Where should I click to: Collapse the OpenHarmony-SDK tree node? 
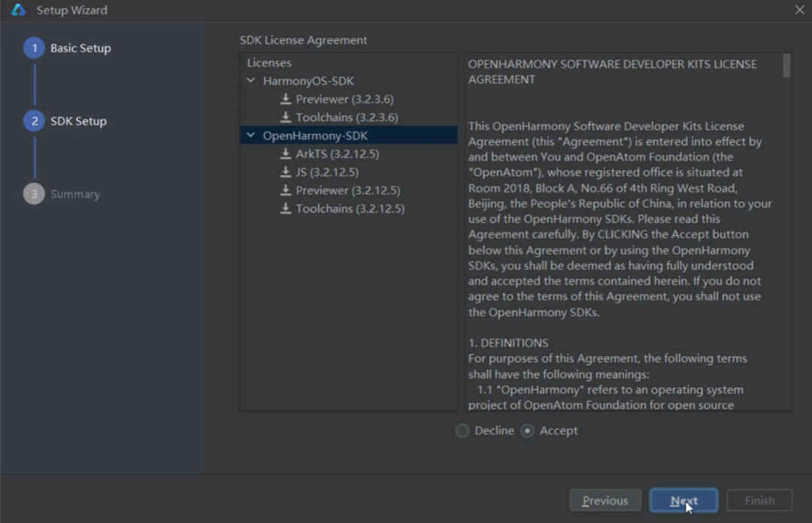(x=250, y=136)
